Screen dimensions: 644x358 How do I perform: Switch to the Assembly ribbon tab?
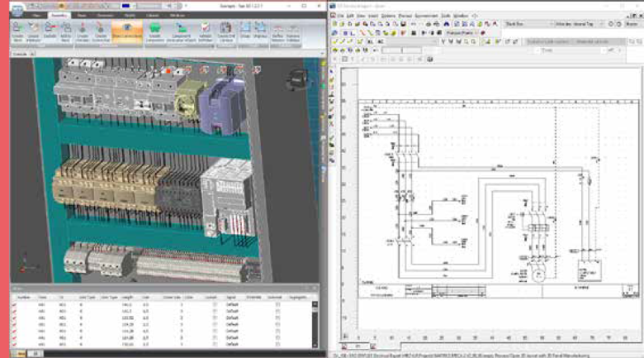[x=59, y=15]
